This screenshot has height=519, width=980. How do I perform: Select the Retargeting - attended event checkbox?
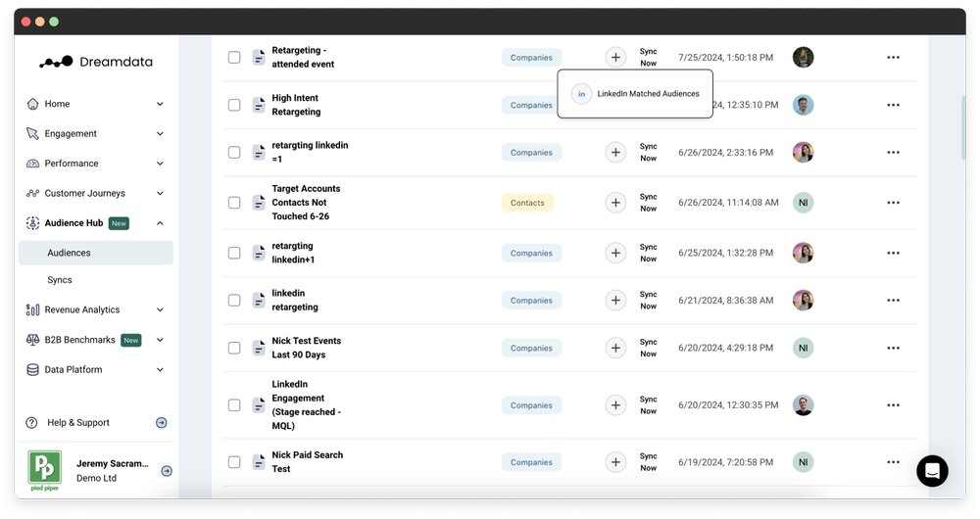pos(234,58)
